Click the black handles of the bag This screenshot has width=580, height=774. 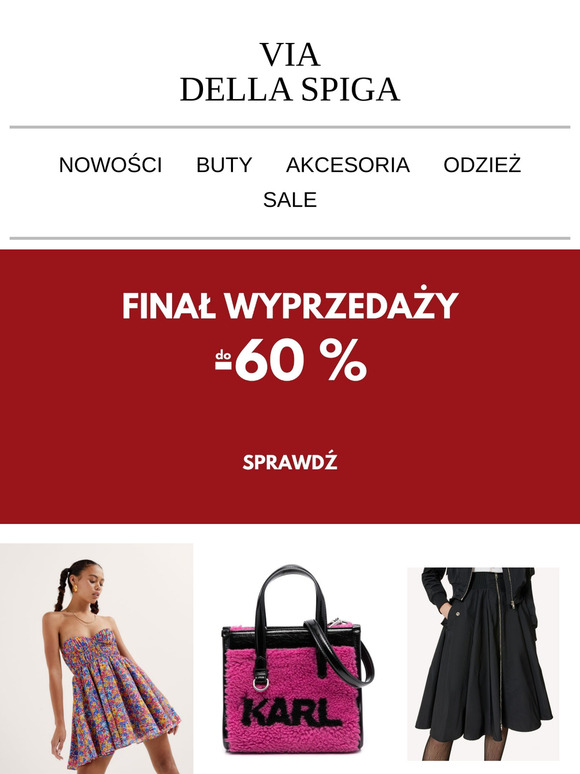(x=290, y=595)
